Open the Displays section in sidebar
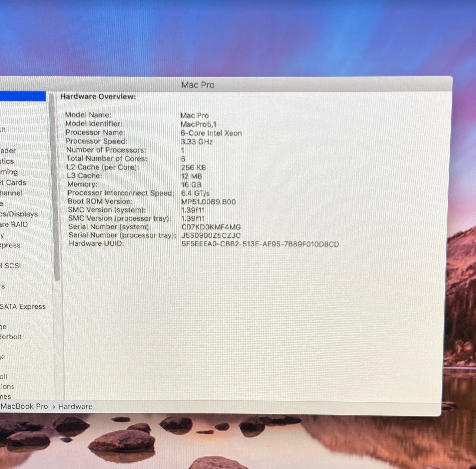 (19, 214)
